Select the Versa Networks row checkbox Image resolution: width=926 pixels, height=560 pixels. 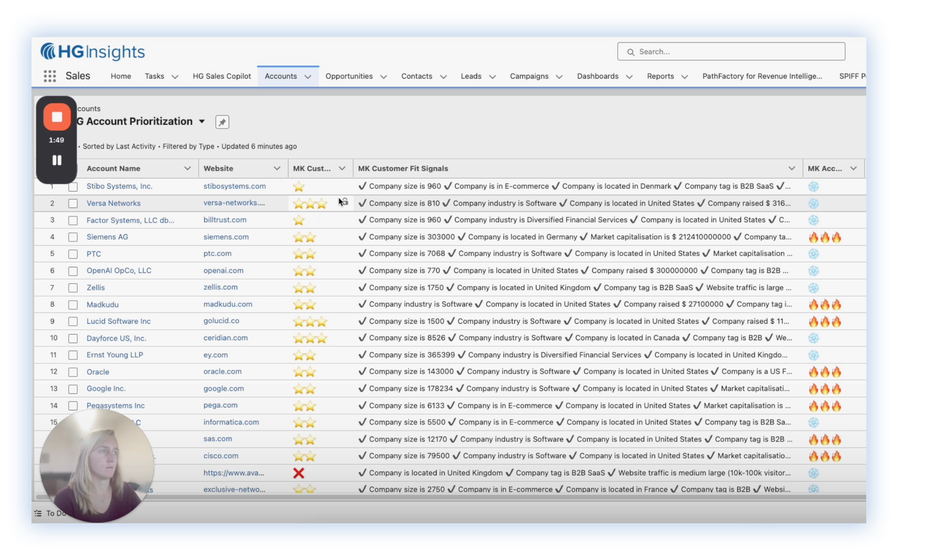(x=73, y=203)
